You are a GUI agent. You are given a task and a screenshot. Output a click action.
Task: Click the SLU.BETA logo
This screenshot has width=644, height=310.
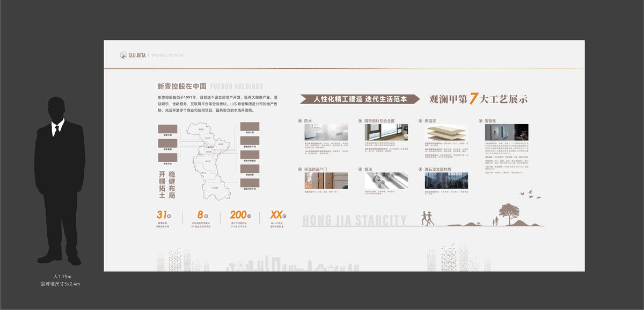pyautogui.click(x=133, y=55)
